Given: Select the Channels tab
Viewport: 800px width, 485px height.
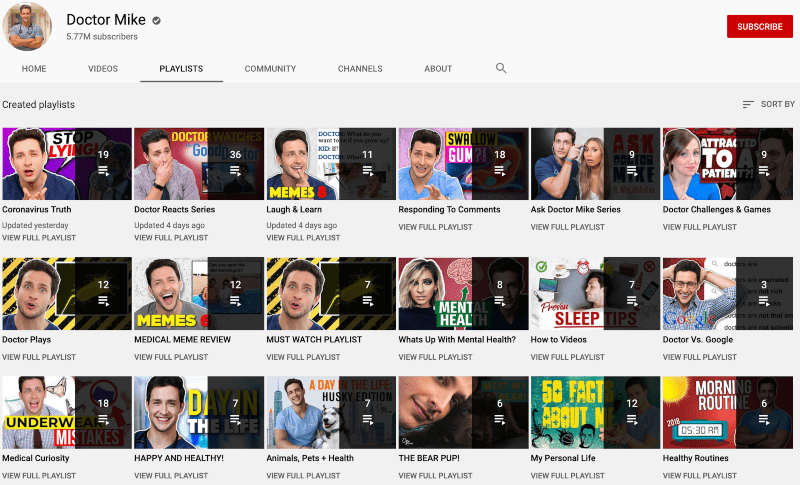Looking at the screenshot, I should [x=359, y=69].
